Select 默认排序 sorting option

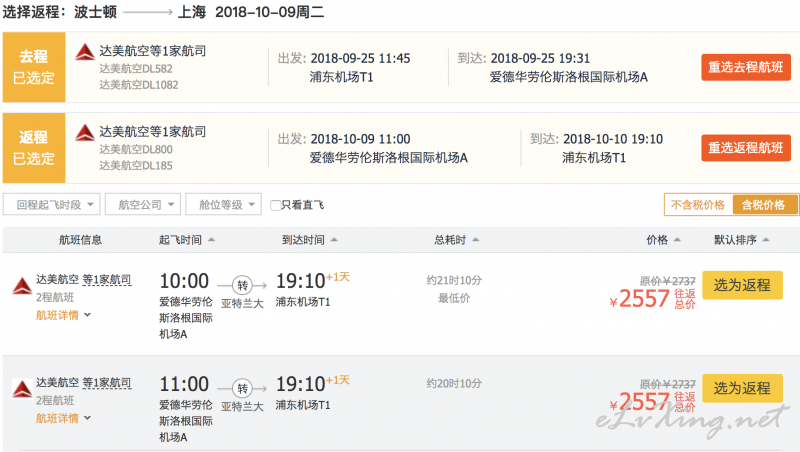click(741, 240)
